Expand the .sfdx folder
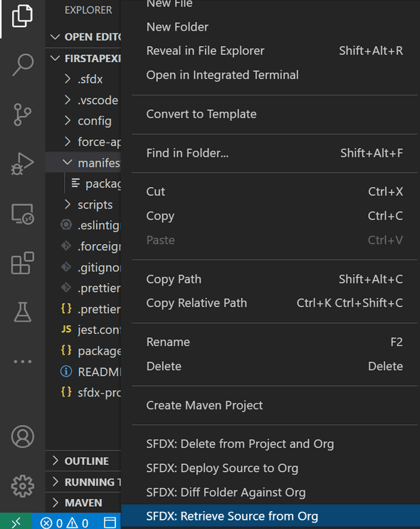 click(x=68, y=79)
